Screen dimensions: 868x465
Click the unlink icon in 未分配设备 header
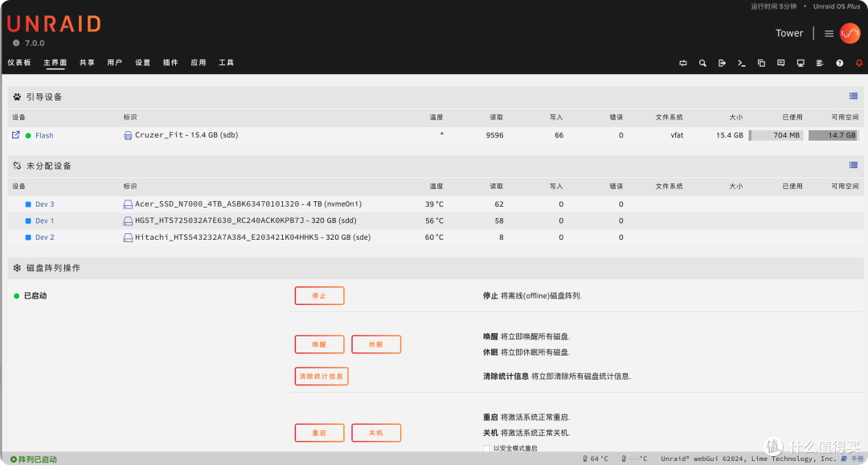coord(17,166)
